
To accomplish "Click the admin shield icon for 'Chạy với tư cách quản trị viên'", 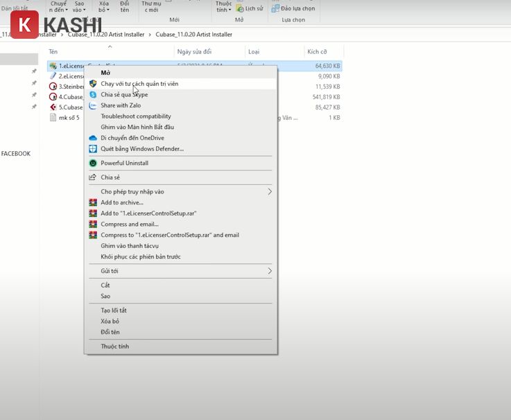I will pyautogui.click(x=93, y=84).
